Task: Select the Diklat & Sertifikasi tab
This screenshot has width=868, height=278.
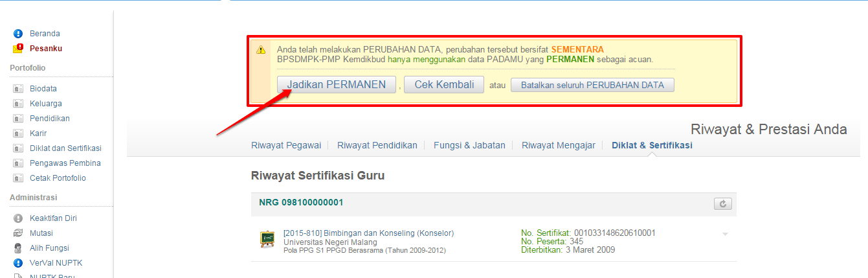Action: pos(652,145)
